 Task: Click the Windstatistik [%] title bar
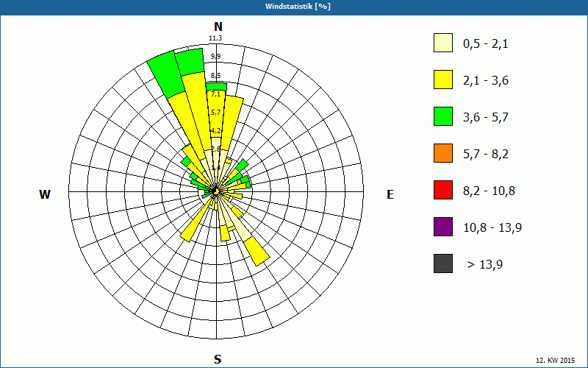click(x=294, y=7)
